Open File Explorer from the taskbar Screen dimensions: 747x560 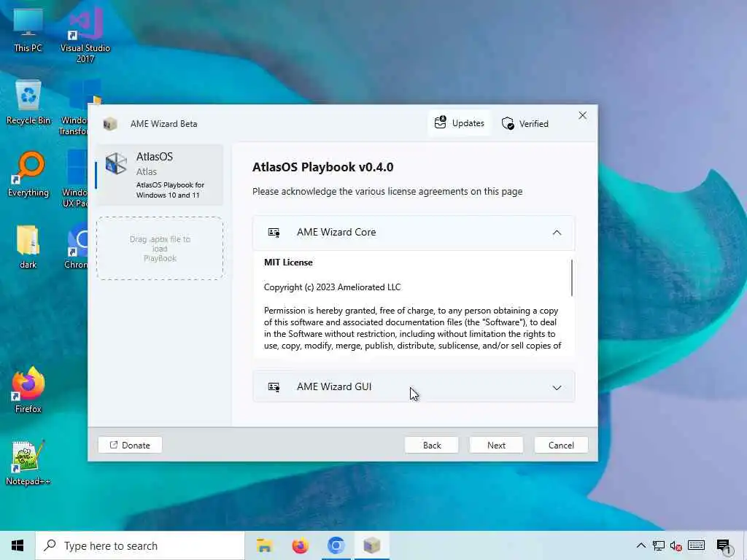tap(264, 545)
